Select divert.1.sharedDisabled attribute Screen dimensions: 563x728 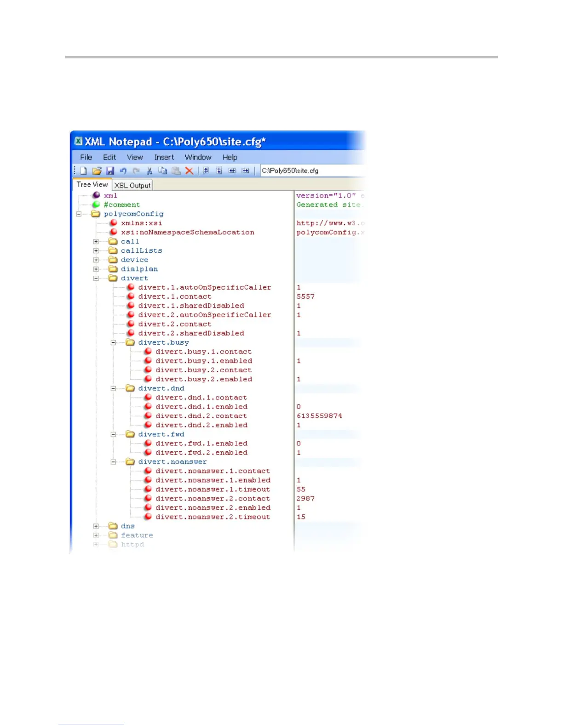click(191, 306)
